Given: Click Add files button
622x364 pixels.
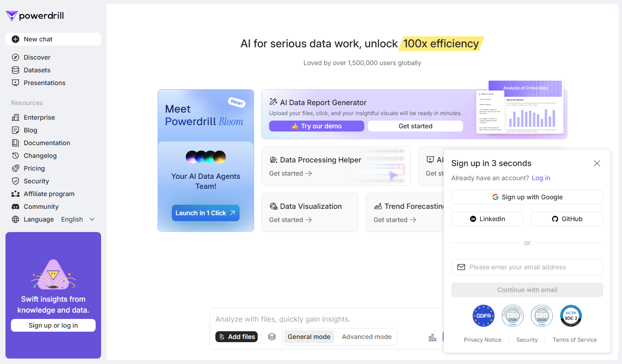Looking at the screenshot, I should click(237, 337).
